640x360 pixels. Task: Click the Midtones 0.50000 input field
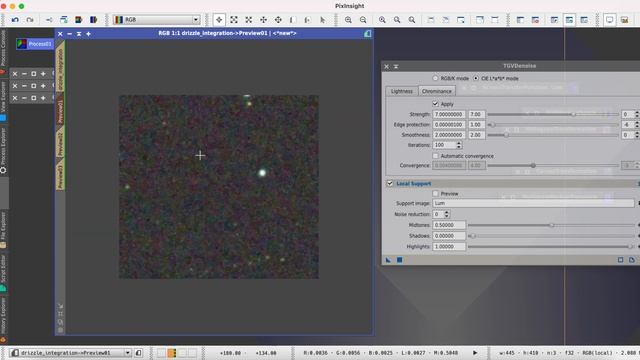point(449,225)
